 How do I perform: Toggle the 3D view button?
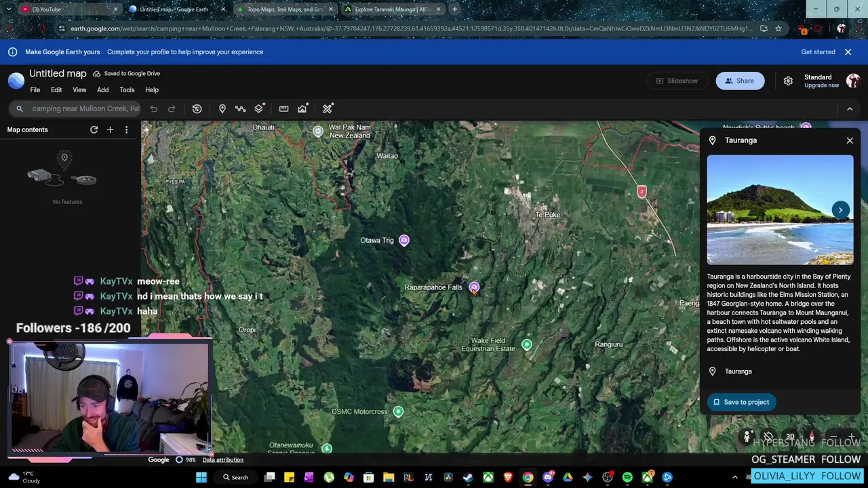790,437
